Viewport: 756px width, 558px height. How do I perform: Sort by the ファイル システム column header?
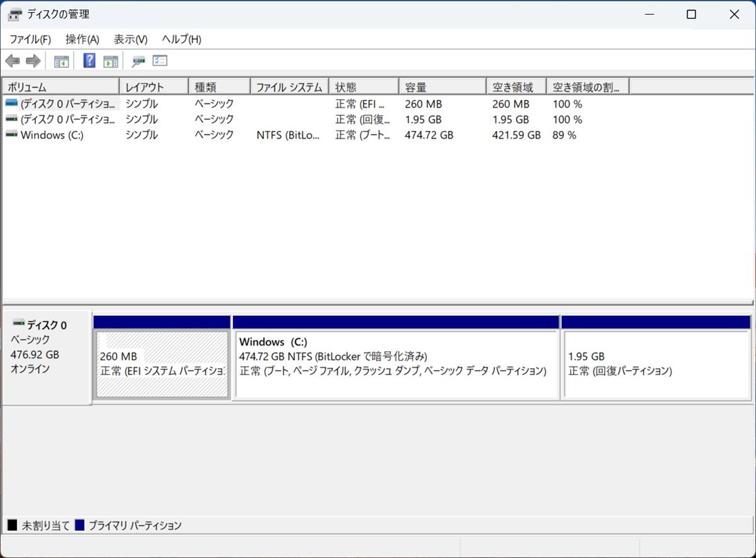[289, 87]
